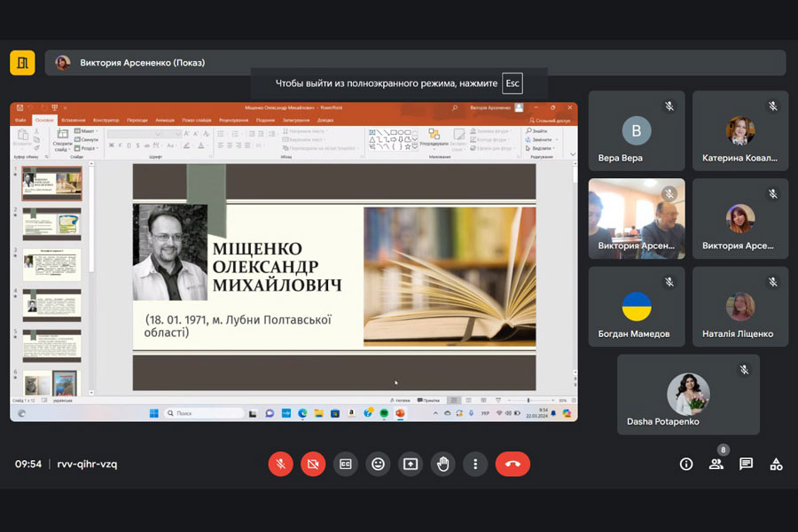Turn on the camera
Screen dimensions: 798x532
pos(313,464)
